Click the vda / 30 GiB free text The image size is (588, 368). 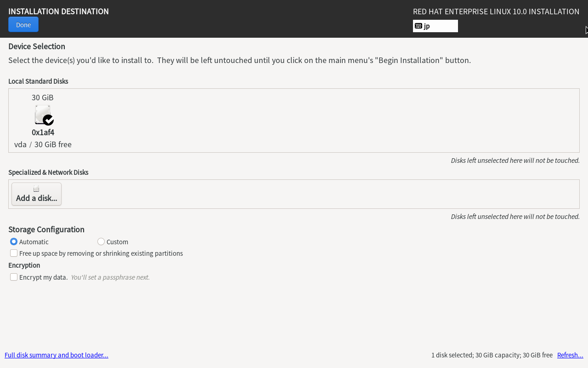point(43,144)
